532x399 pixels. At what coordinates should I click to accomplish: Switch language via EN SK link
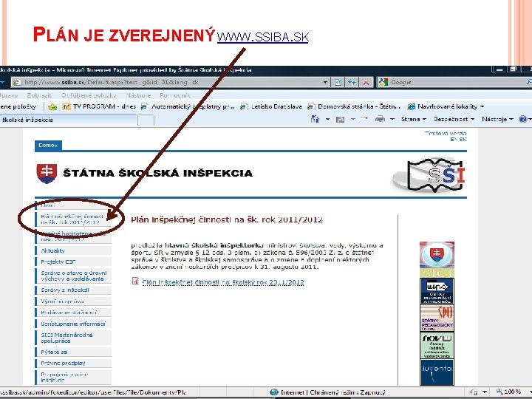(x=458, y=139)
